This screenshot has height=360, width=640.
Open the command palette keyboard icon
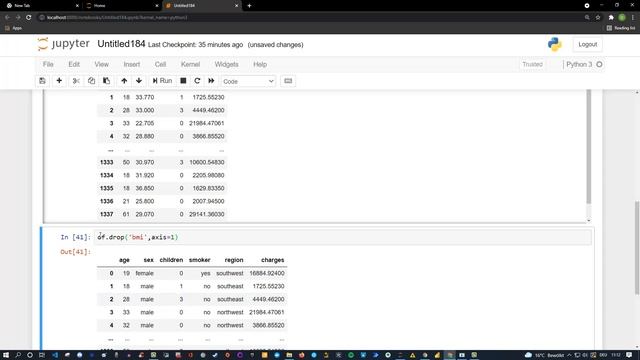click(x=288, y=81)
